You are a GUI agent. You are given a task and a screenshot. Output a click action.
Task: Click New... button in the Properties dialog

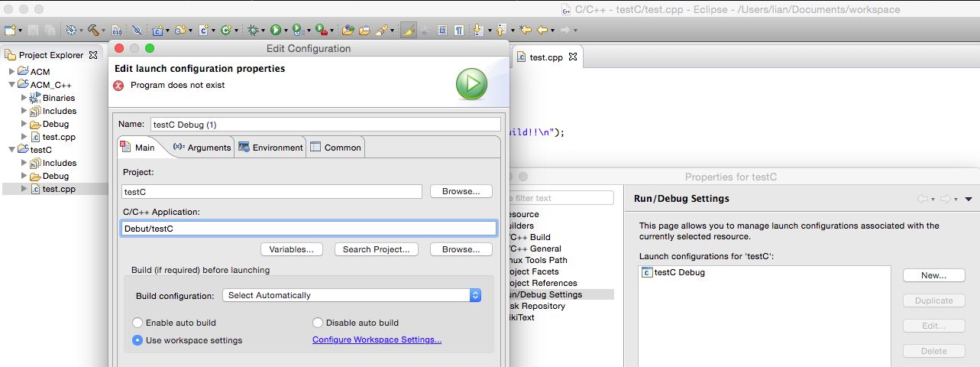tap(933, 275)
